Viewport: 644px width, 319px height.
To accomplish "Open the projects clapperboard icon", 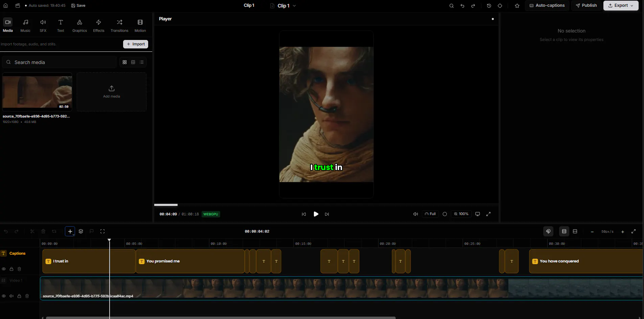I will (18, 5).
